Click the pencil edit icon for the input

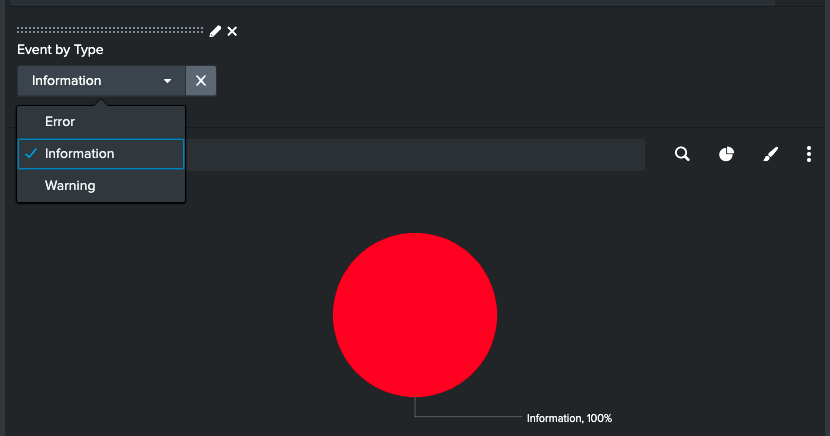click(215, 31)
